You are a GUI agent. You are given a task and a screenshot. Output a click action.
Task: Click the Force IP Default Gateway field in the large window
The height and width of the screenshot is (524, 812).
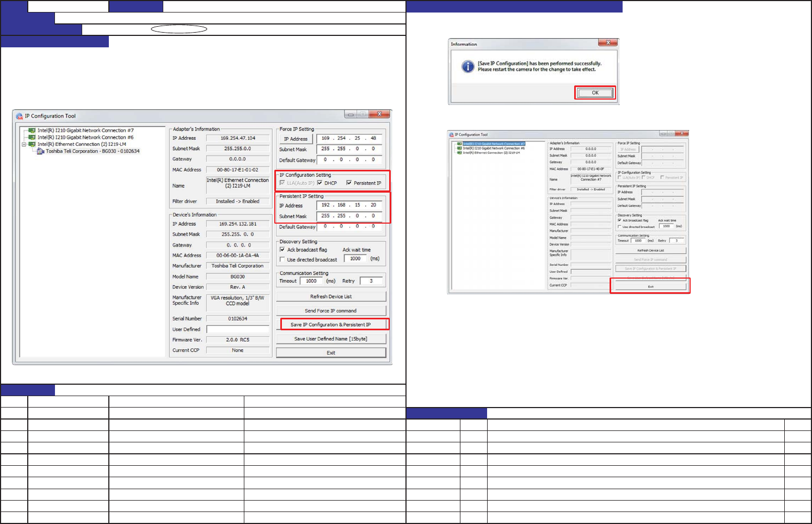click(349, 159)
